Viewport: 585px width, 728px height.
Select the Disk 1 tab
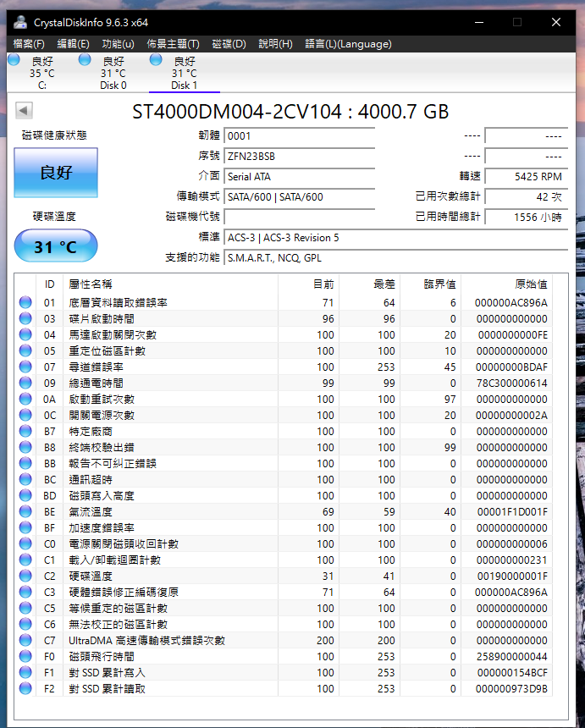(x=185, y=73)
